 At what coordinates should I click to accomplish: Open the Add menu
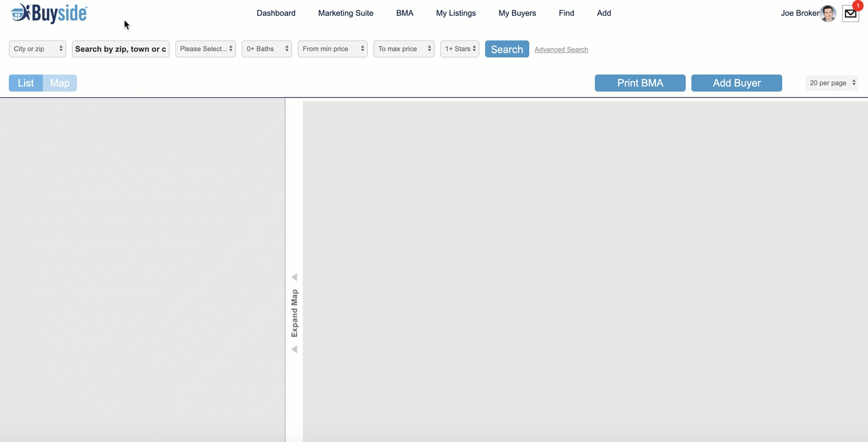pos(604,13)
